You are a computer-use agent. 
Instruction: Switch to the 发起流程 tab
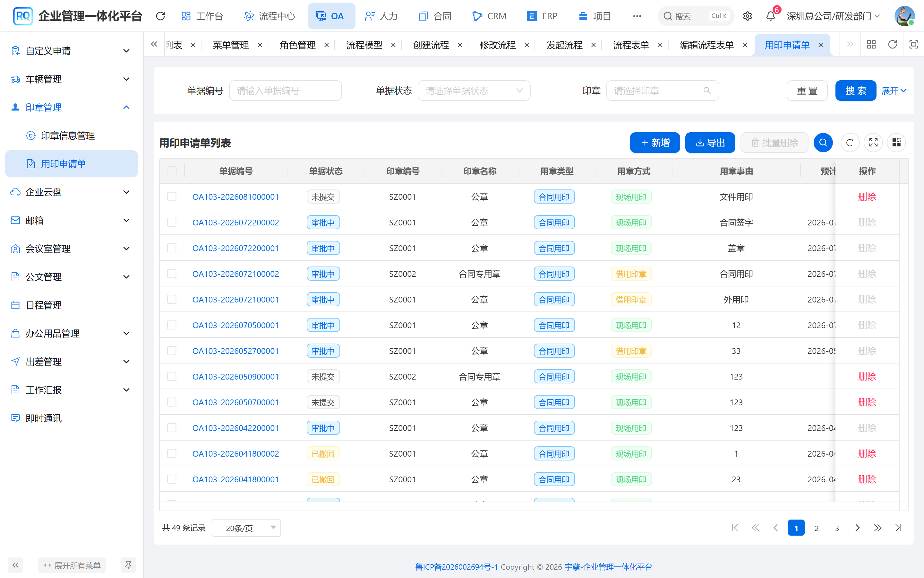pyautogui.click(x=564, y=45)
